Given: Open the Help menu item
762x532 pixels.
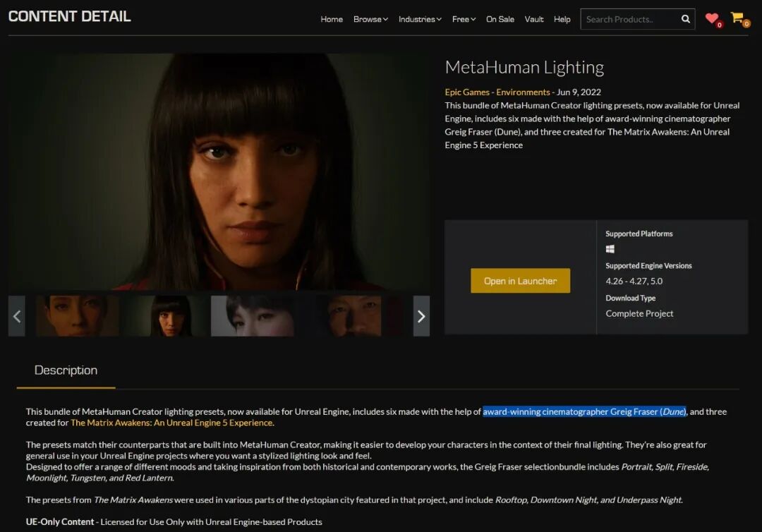Looking at the screenshot, I should pyautogui.click(x=562, y=20).
